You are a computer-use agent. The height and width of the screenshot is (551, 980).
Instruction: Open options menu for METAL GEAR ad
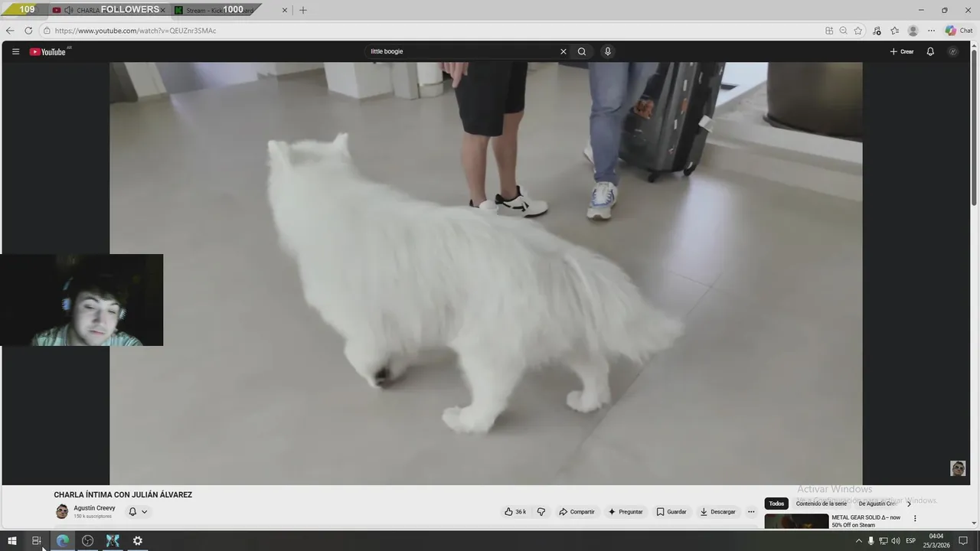pyautogui.click(x=914, y=518)
